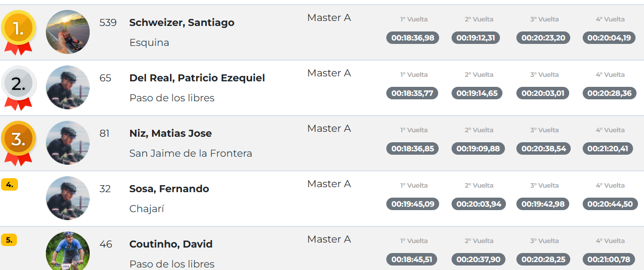Click the Master A category for Sosa
644x270 pixels.
click(329, 184)
